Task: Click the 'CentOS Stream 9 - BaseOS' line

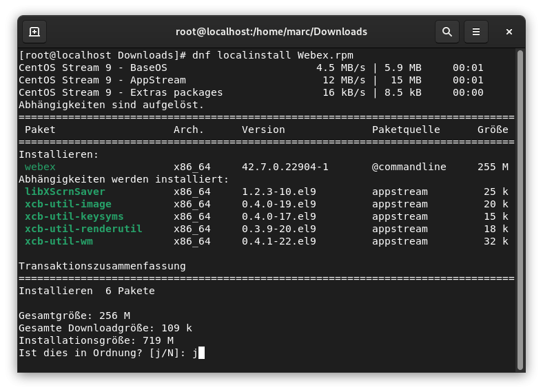Action: [x=251, y=68]
